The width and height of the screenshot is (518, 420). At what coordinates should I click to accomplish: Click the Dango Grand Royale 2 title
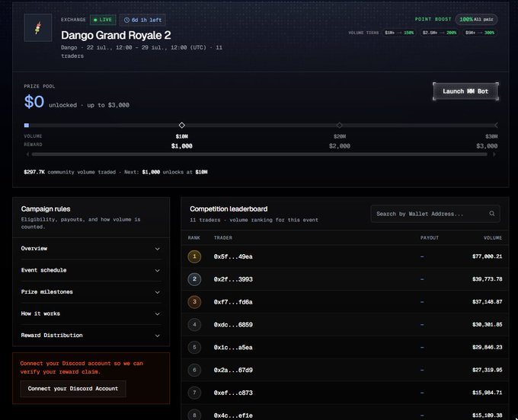[x=116, y=35]
